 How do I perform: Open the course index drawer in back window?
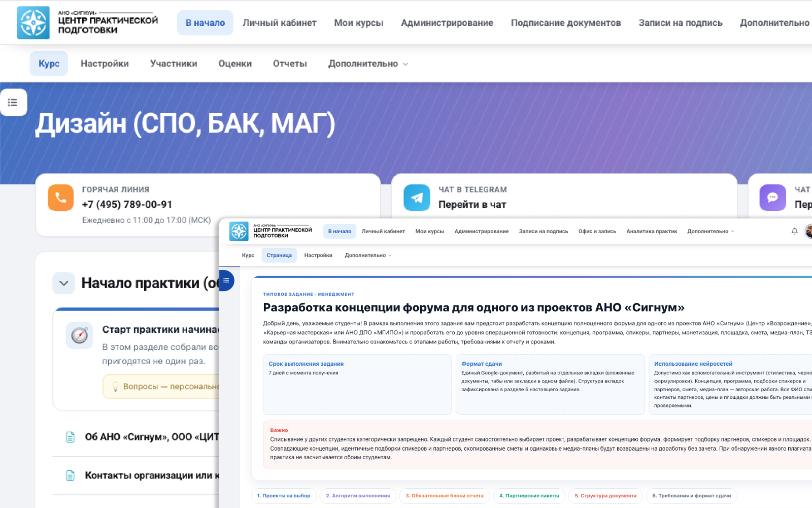pyautogui.click(x=13, y=103)
